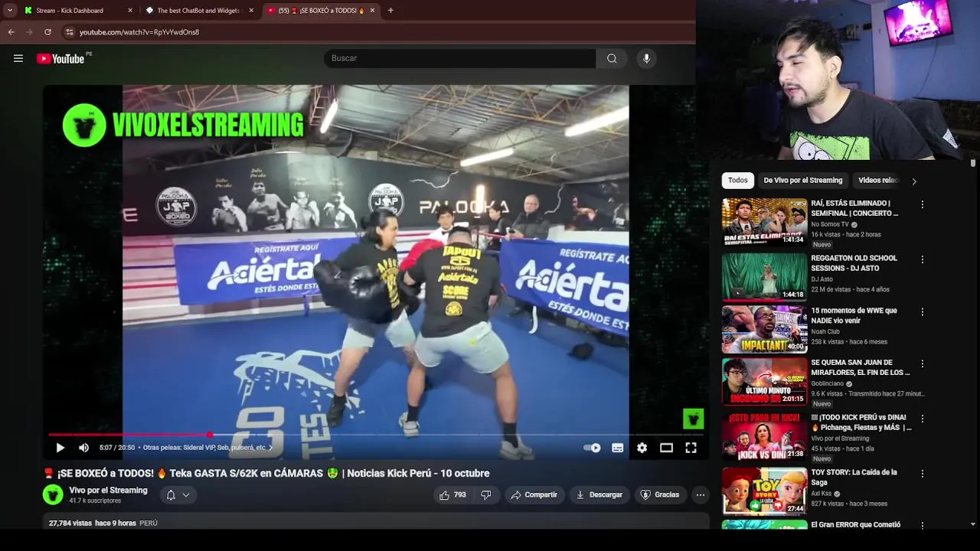
Task: Dislike the video
Action: click(x=486, y=494)
